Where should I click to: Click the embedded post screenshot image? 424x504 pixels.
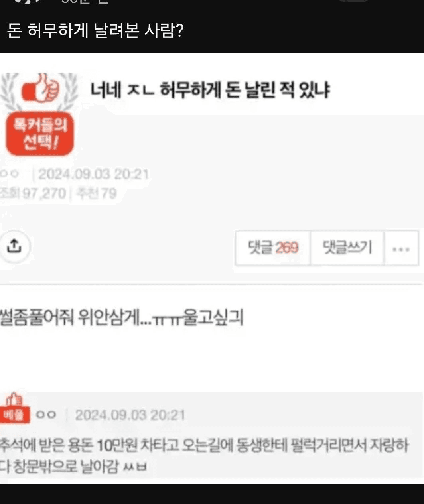(212, 268)
